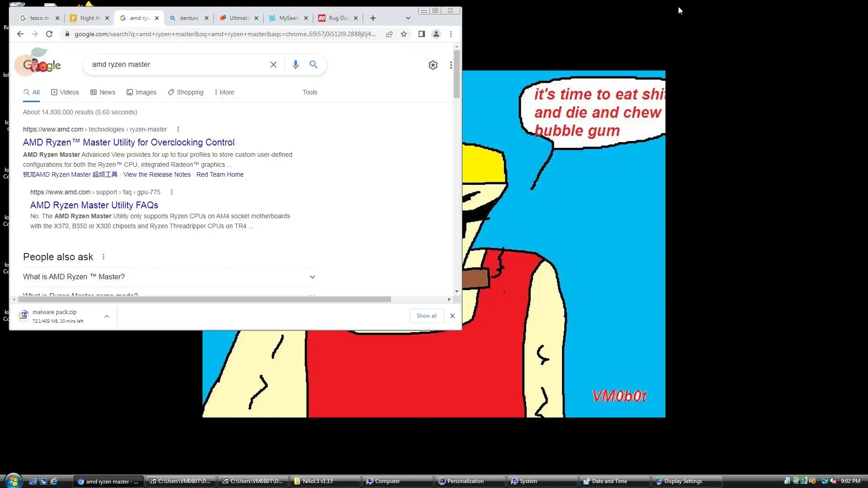868x488 pixels.
Task: Click the blue search magnifier icon
Action: point(313,65)
